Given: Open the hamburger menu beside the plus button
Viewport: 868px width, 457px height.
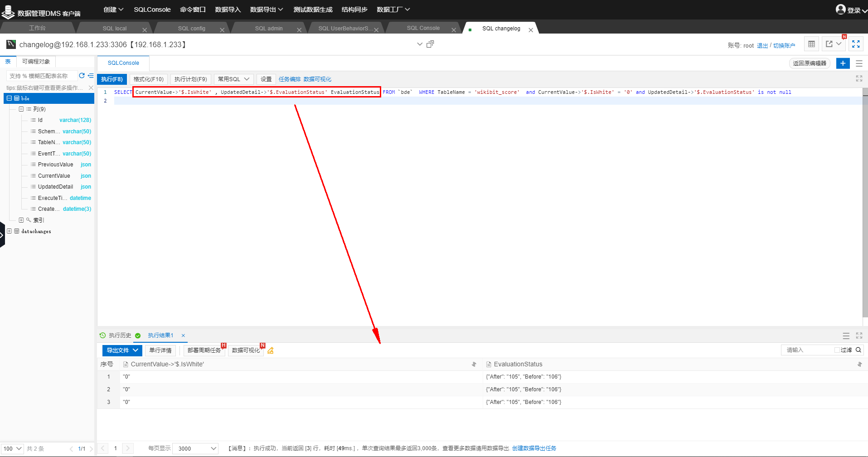Looking at the screenshot, I should point(859,63).
